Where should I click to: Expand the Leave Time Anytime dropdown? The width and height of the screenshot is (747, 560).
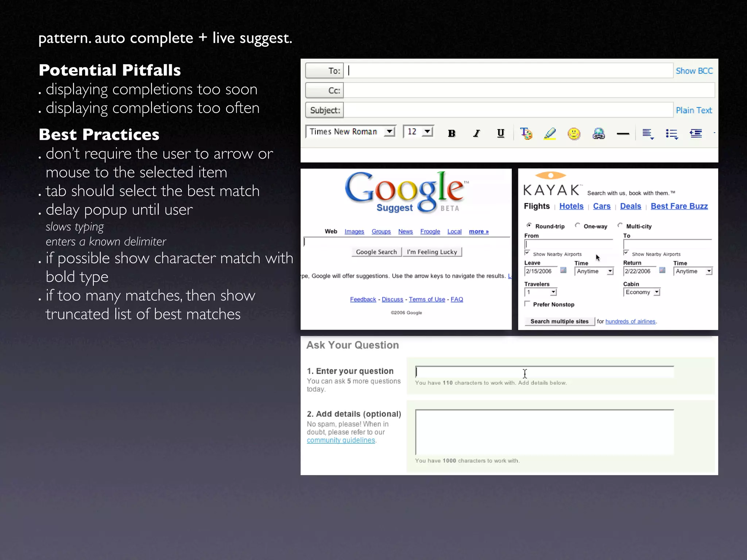coord(594,271)
